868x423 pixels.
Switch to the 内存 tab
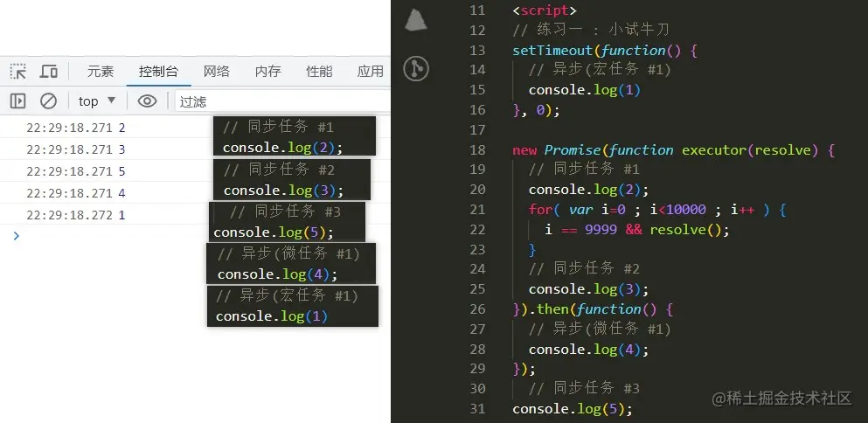tap(268, 72)
